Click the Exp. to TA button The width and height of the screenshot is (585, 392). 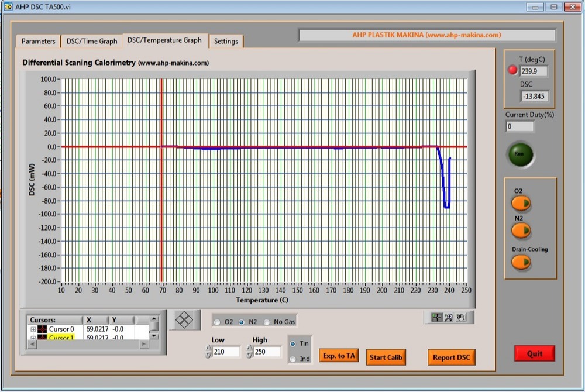339,356
